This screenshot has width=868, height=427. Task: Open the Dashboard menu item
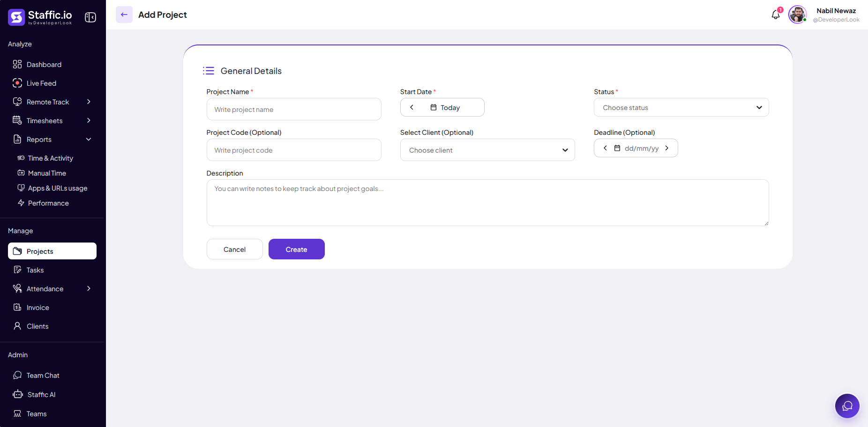coord(52,64)
